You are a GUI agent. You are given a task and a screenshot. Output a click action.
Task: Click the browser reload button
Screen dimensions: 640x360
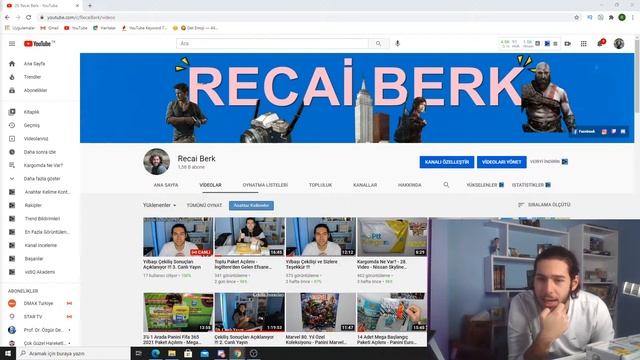(x=29, y=18)
